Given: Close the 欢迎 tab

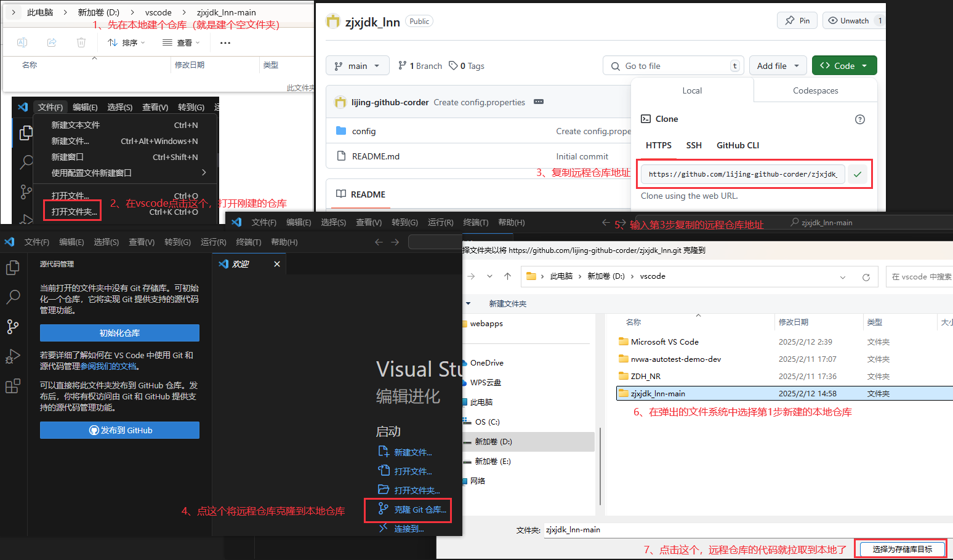Looking at the screenshot, I should 277,264.
